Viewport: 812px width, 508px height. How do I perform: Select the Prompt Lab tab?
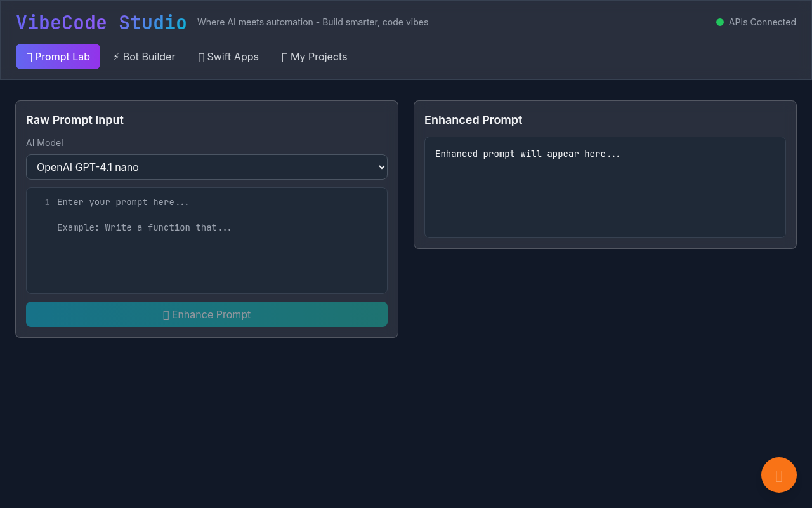pyautogui.click(x=58, y=57)
